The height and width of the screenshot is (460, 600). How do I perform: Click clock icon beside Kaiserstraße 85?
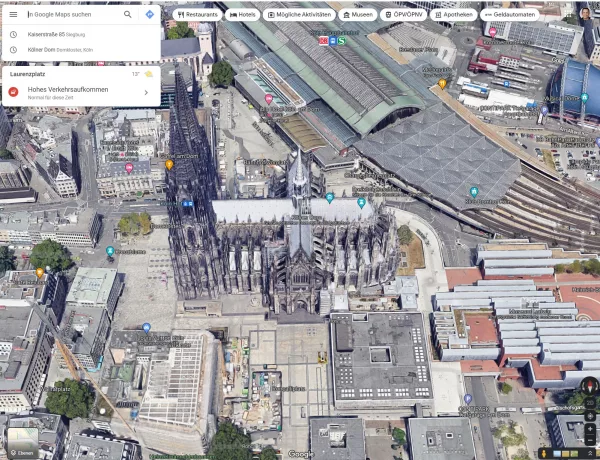click(13, 34)
